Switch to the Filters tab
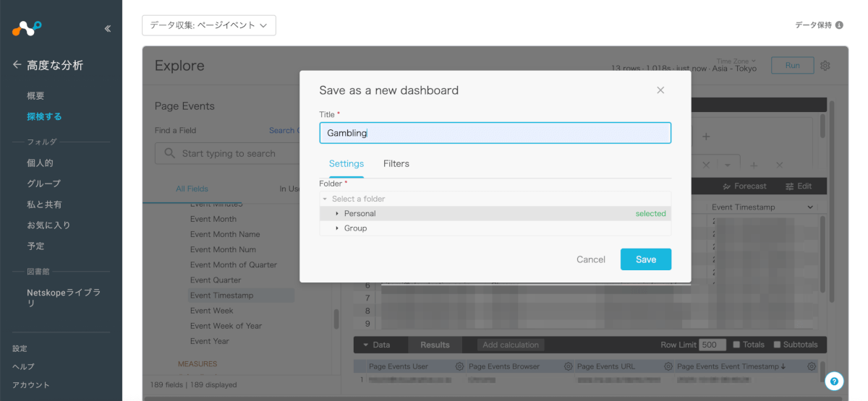This screenshot has height=401, width=868. [x=396, y=164]
